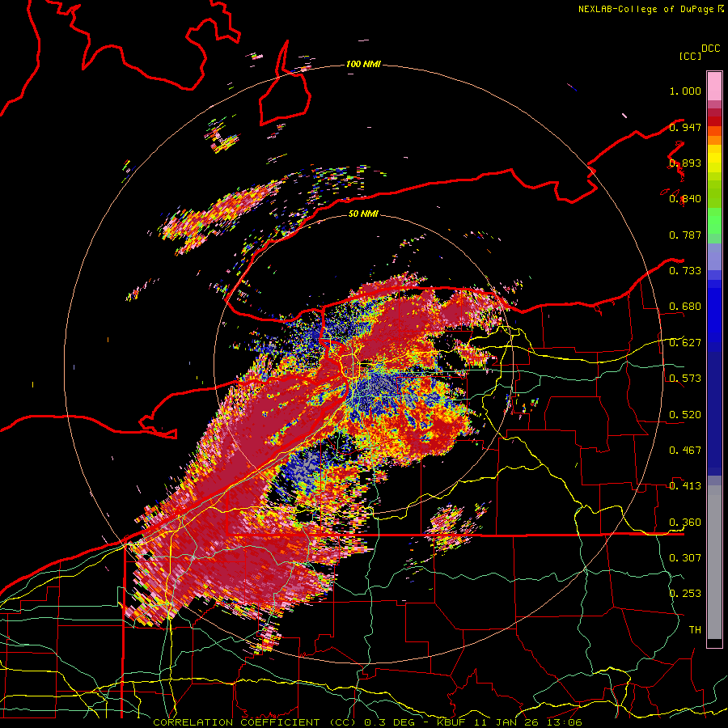Pick the bright green band in color scale
This screenshot has height=728, width=728.
tap(714, 221)
